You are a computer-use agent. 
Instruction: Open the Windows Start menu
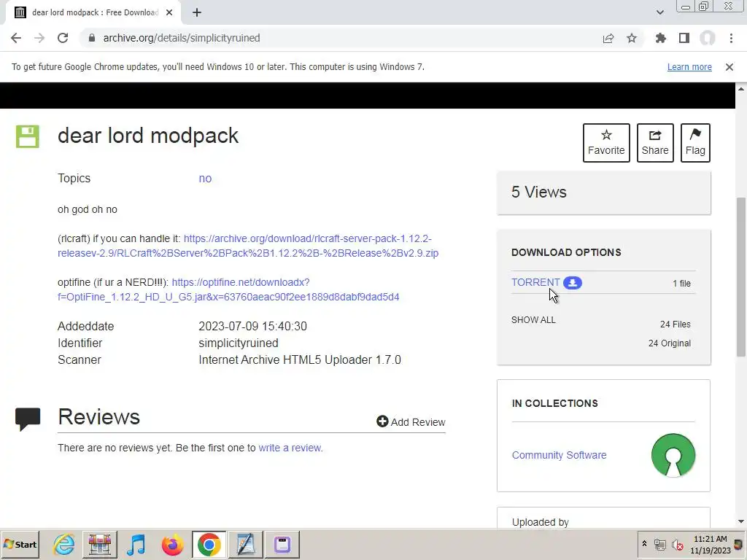20,544
